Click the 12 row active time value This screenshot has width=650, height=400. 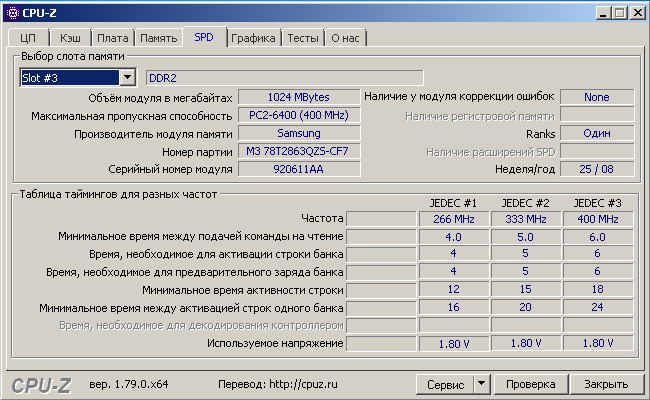tap(454, 289)
